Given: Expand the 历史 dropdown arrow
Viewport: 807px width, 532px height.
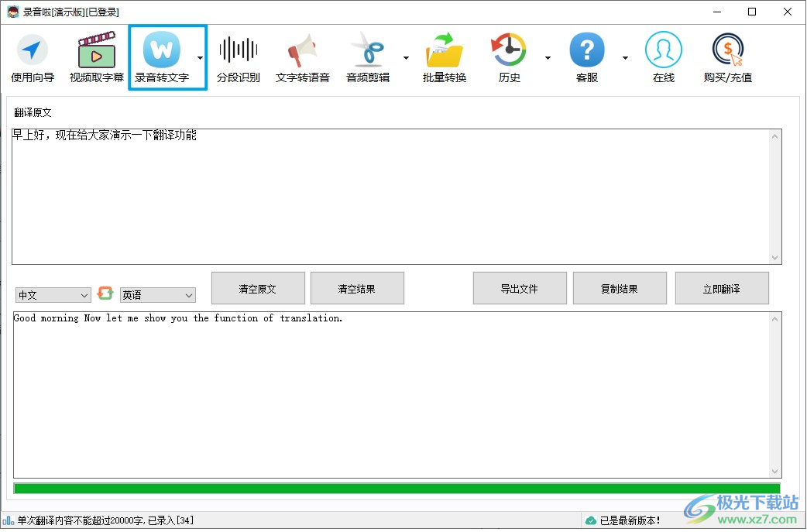Looking at the screenshot, I should pyautogui.click(x=548, y=57).
